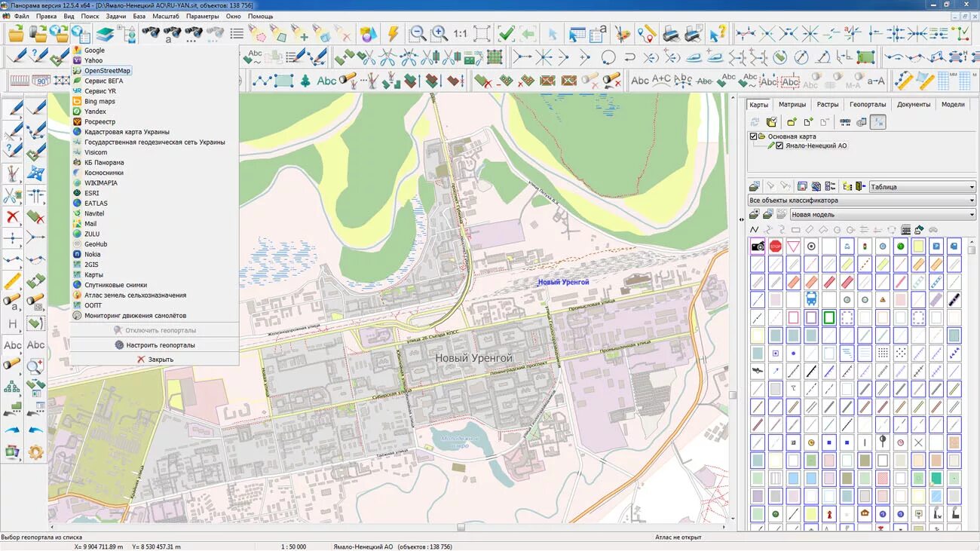Click the open folder icon in main toolbar
This screenshot has height=551, width=980.
coord(16,34)
